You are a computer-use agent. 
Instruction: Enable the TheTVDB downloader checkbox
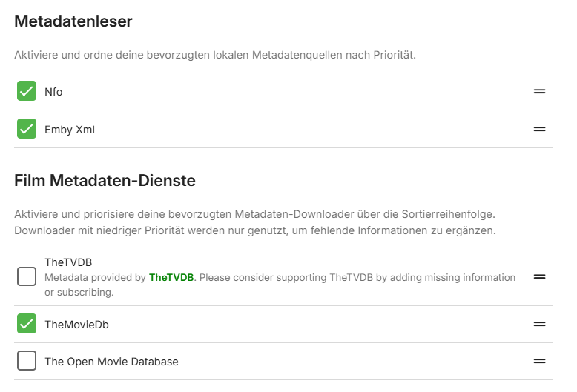(27, 276)
